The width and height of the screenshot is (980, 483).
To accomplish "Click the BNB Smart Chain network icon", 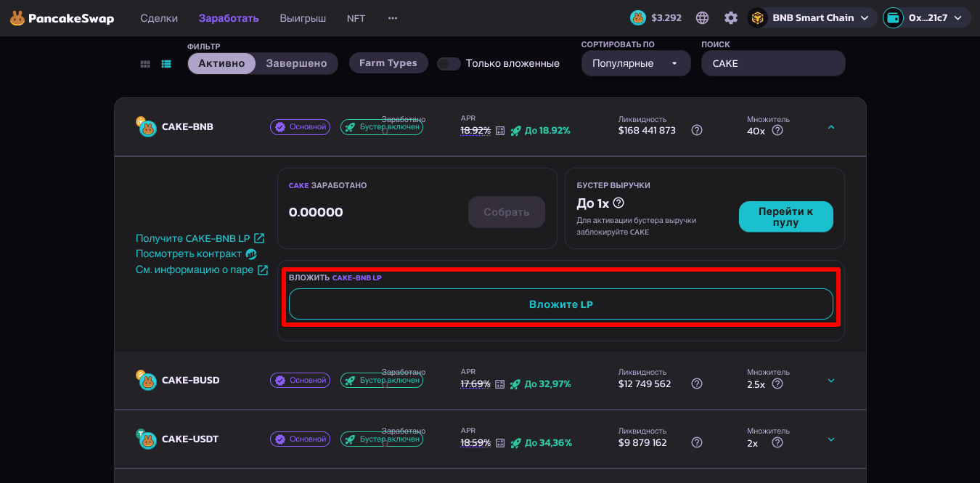I will click(757, 18).
